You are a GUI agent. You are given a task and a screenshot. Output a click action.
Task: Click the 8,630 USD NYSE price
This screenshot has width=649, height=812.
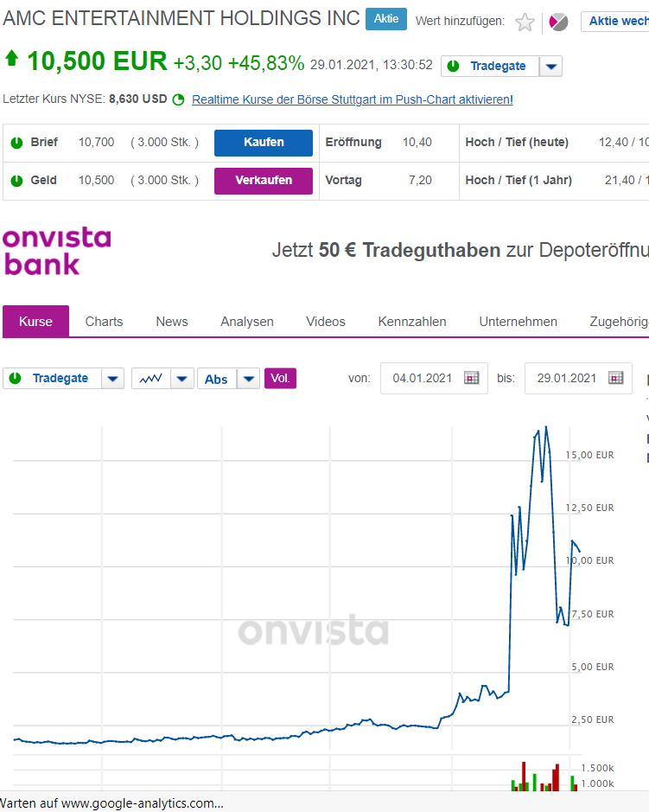click(137, 99)
